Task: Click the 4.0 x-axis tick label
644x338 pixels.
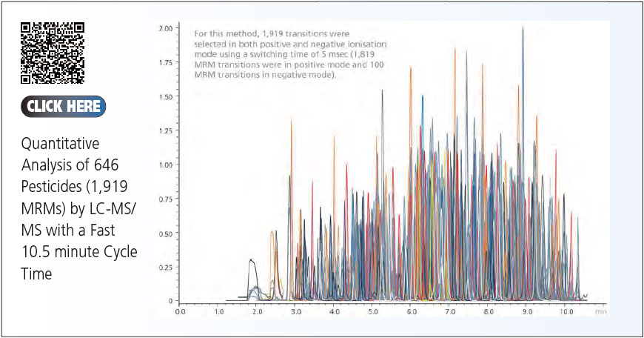Action: (335, 311)
